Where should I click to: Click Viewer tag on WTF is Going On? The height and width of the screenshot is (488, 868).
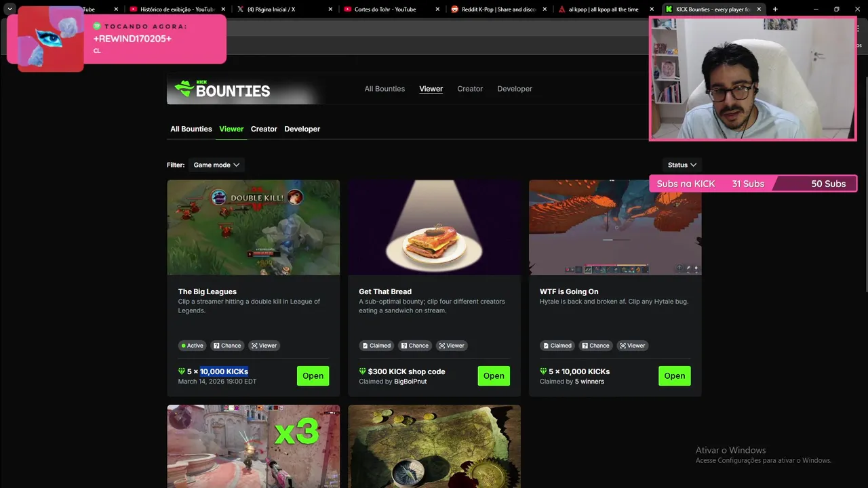pyautogui.click(x=632, y=346)
